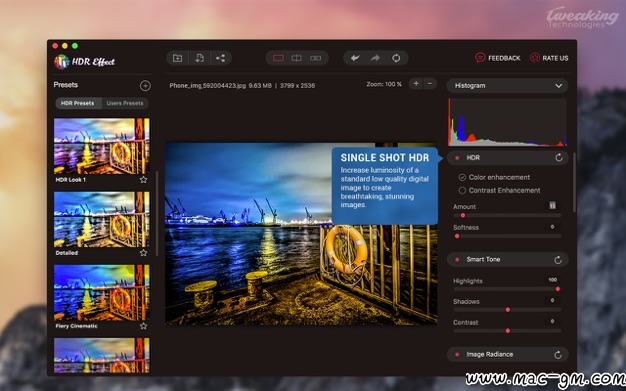Click the redo arrow icon
Screen dimensions: 626x391
point(375,58)
